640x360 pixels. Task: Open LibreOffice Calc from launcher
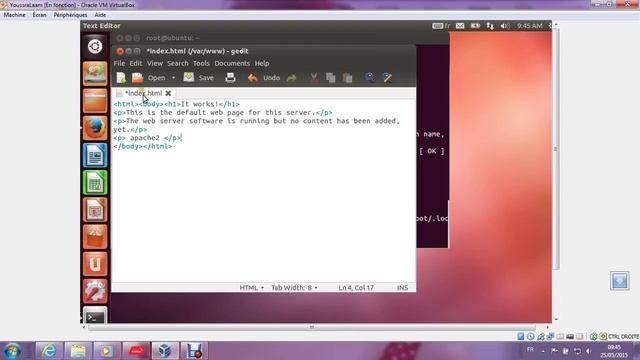click(x=95, y=182)
